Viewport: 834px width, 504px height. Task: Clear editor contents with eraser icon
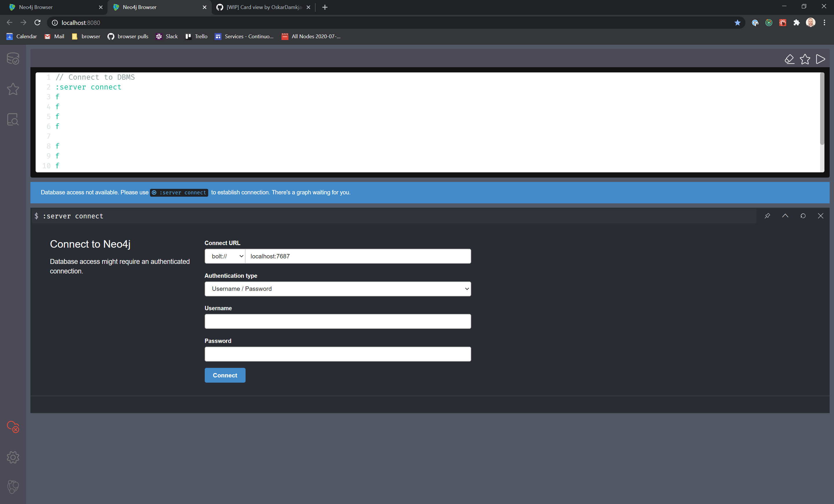click(x=789, y=59)
